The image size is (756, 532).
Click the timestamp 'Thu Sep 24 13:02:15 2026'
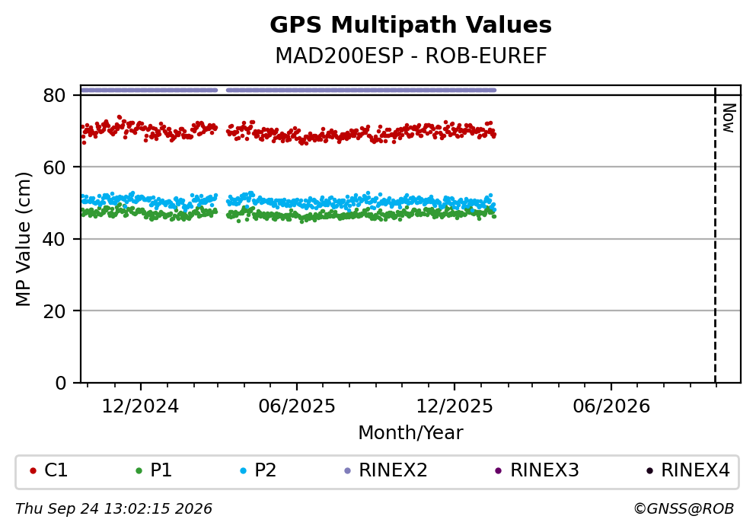113,509
